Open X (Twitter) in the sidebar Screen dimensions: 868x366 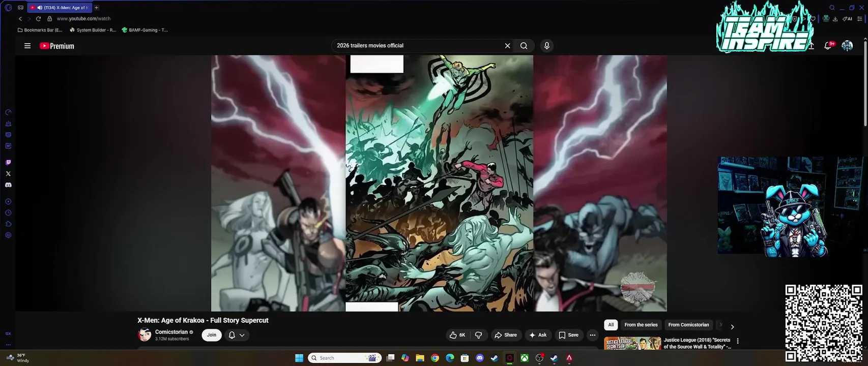pos(8,174)
